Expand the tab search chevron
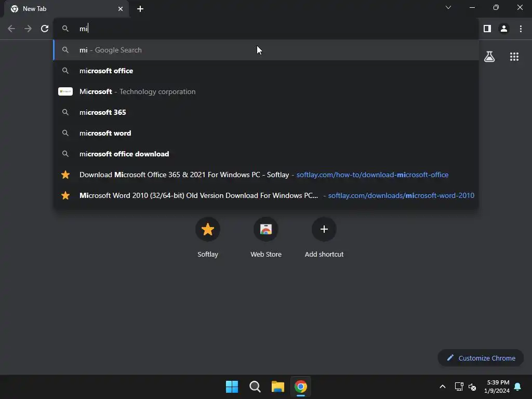This screenshot has width=532, height=399. 448,7
